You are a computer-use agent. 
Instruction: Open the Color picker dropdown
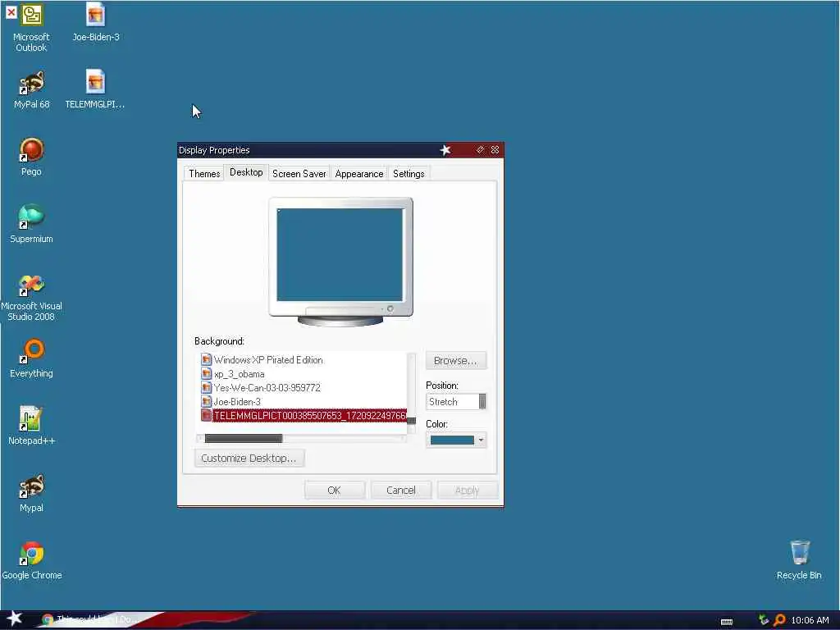(x=456, y=441)
